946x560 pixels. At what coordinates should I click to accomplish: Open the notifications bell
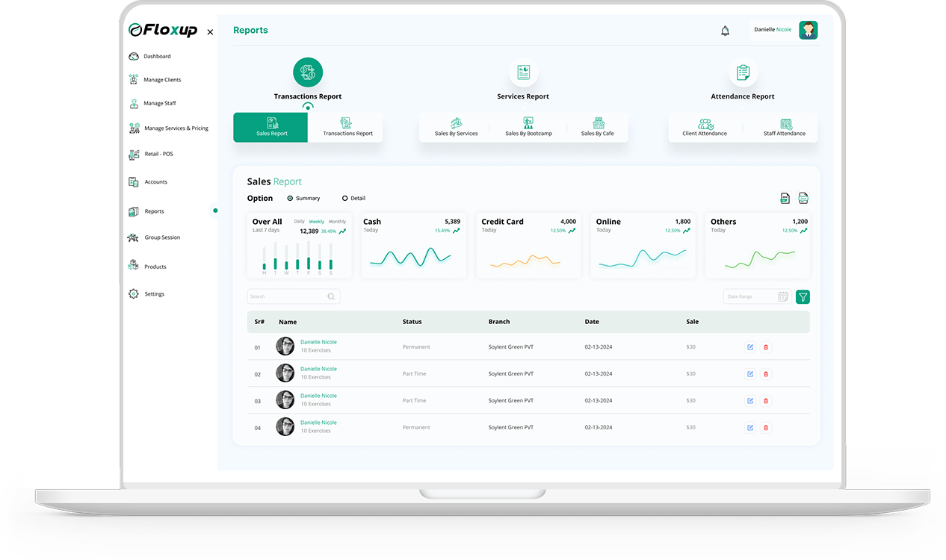point(725,31)
